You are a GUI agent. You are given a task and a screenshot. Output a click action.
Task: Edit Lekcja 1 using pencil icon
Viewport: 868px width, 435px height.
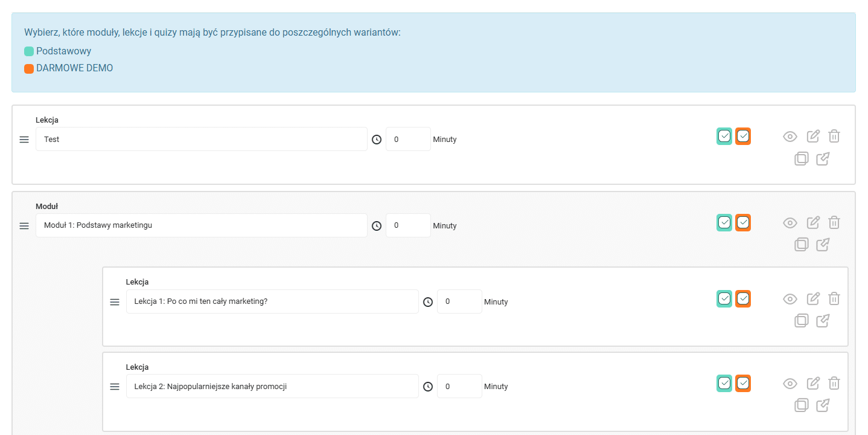tap(813, 298)
